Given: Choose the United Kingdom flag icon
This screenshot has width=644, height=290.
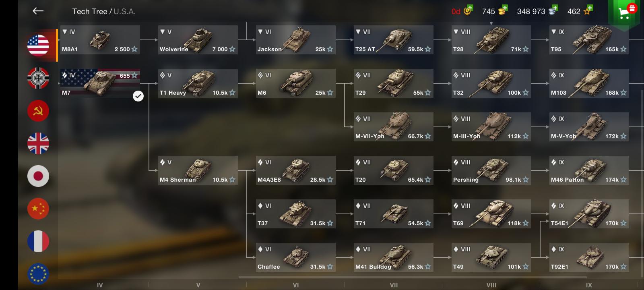Looking at the screenshot, I should click(x=38, y=143).
